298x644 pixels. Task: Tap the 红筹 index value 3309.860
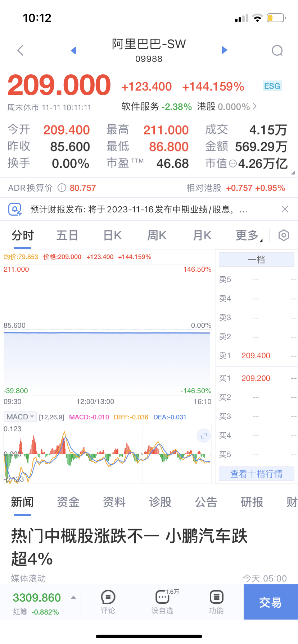(37, 598)
